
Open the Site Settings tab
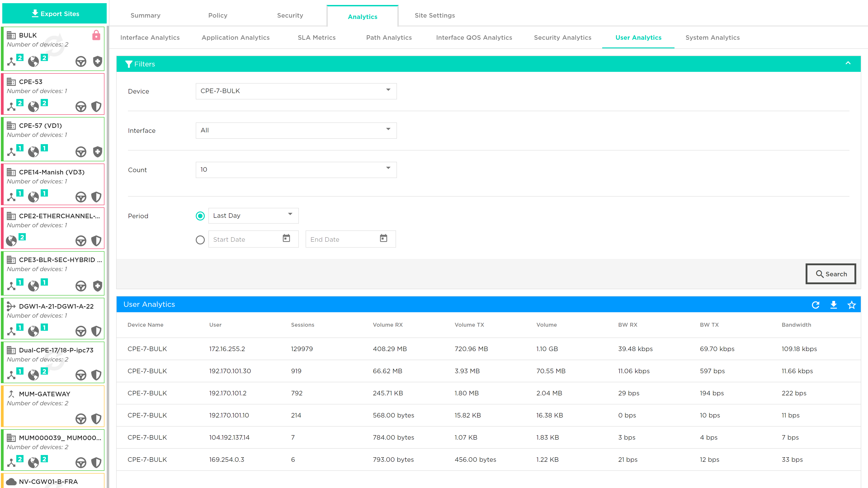[x=435, y=16]
